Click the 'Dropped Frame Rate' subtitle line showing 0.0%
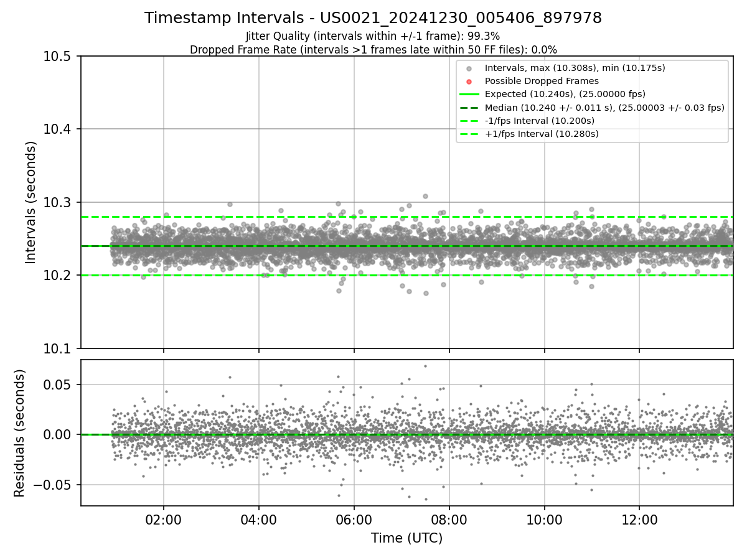The image size is (747, 560). click(x=373, y=49)
